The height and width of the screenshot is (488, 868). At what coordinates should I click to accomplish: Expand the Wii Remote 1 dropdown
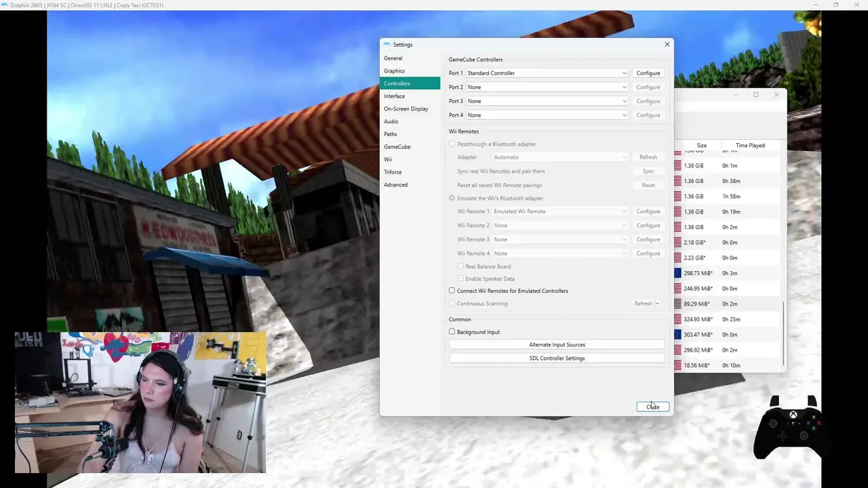pyautogui.click(x=560, y=211)
